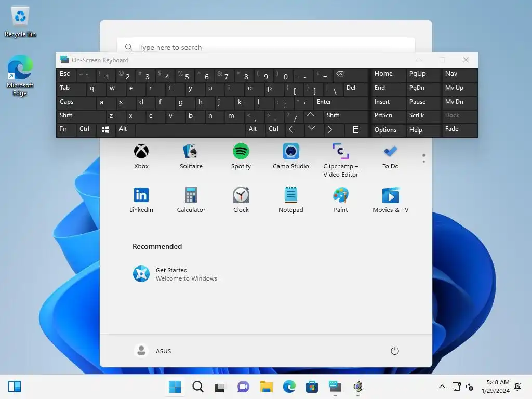Click the Start menu search field

(x=266, y=47)
